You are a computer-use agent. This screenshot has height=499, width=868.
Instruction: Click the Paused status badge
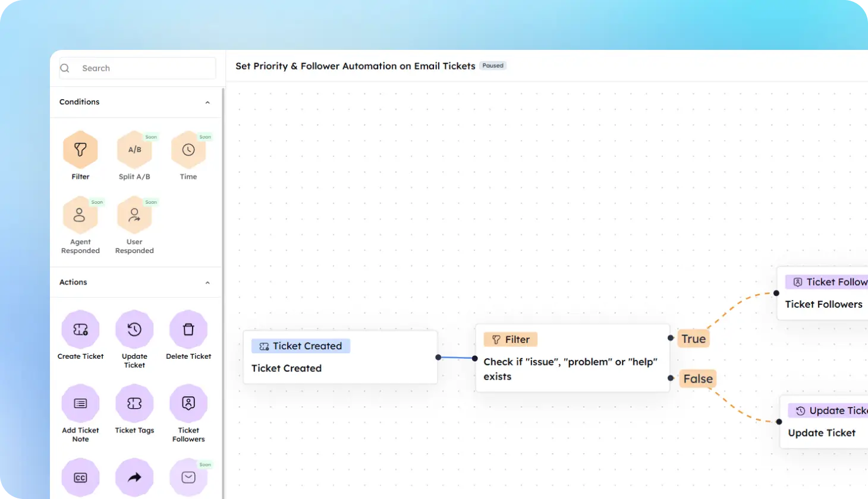tap(493, 65)
